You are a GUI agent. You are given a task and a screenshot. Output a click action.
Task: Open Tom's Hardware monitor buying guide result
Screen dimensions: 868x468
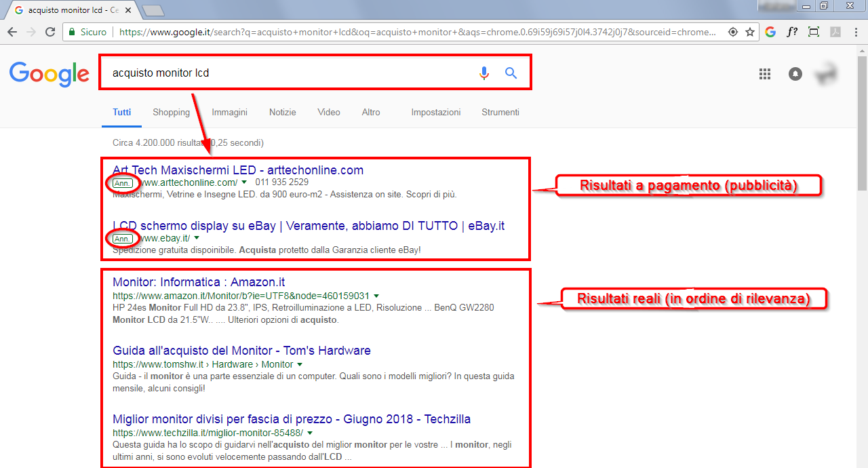tap(241, 351)
